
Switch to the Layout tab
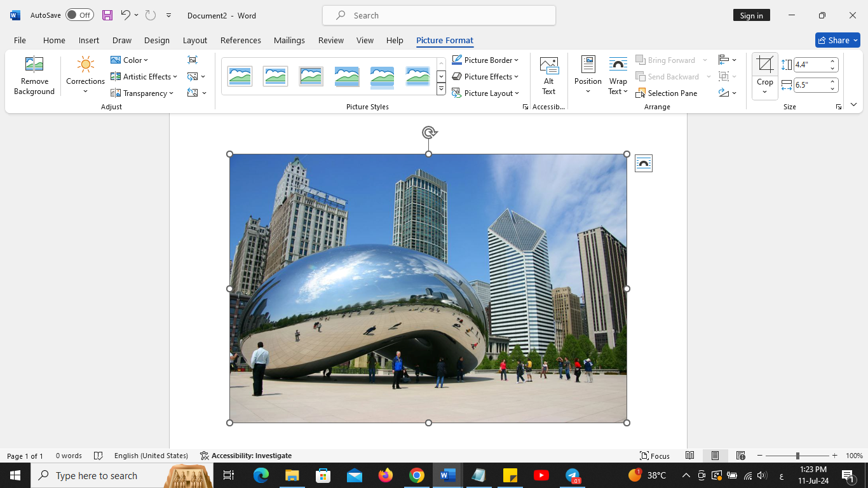pos(195,40)
